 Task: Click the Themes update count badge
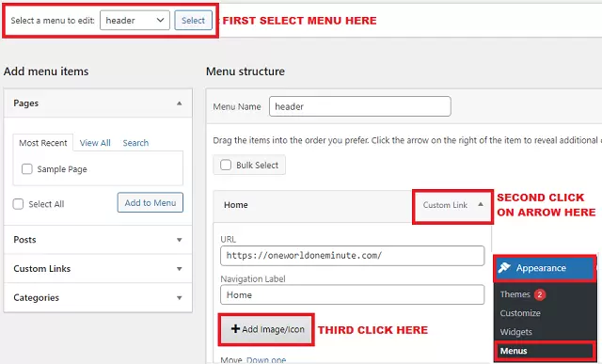pos(539,294)
